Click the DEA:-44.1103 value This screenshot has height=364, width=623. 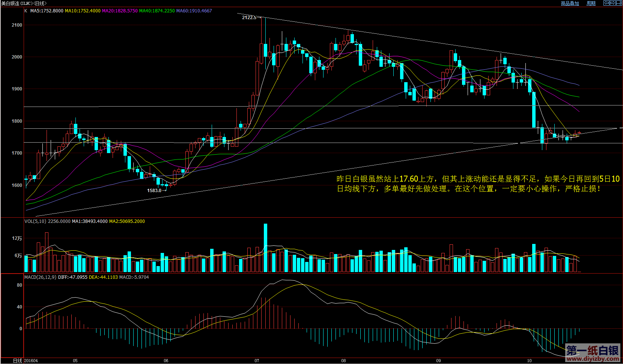(103, 277)
